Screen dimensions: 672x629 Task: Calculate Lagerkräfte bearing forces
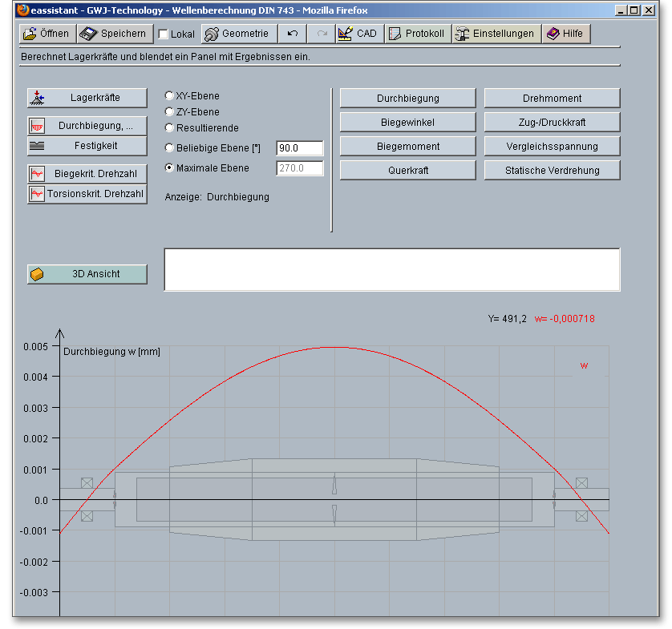click(87, 98)
